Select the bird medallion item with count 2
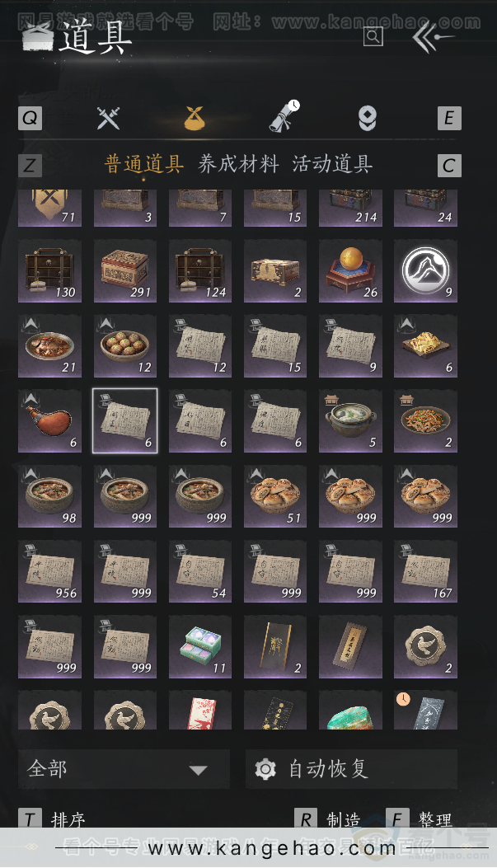The width and height of the screenshot is (497, 868). click(x=425, y=646)
